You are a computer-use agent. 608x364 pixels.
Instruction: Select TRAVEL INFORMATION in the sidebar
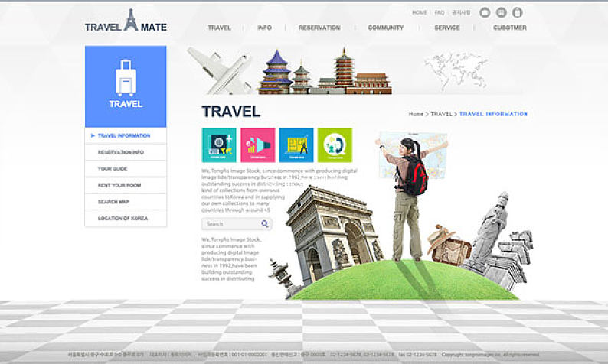(126, 135)
